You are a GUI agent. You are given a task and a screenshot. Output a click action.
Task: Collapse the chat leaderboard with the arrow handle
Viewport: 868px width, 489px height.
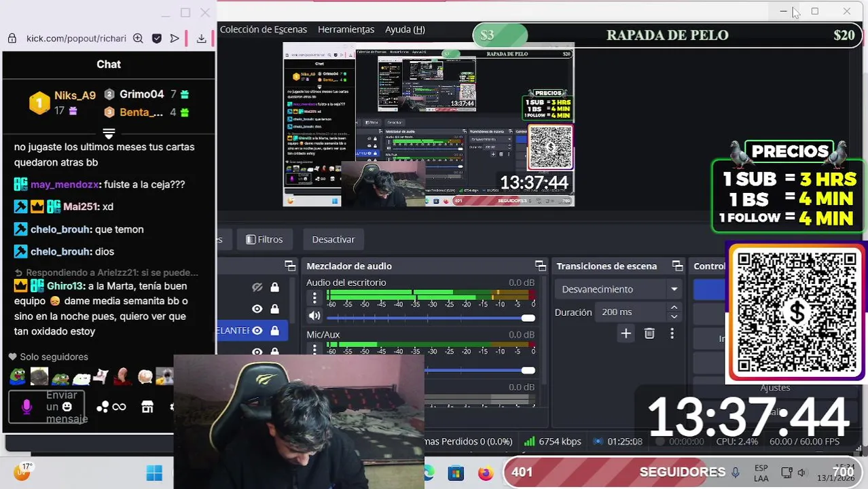click(109, 132)
